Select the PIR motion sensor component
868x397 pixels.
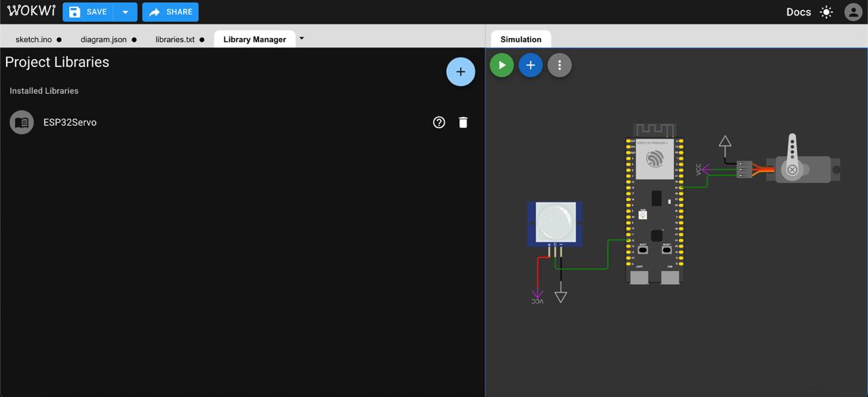[x=555, y=223]
